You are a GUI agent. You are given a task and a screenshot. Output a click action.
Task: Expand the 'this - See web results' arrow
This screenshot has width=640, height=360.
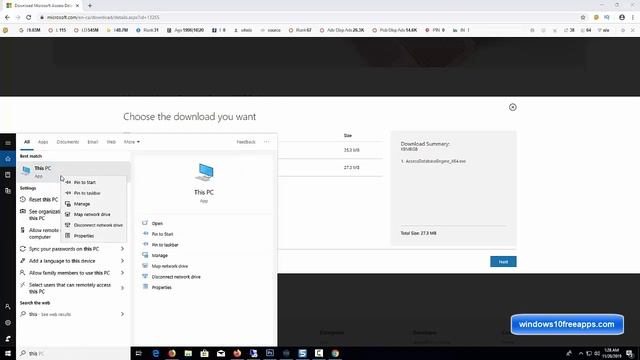(x=122, y=314)
